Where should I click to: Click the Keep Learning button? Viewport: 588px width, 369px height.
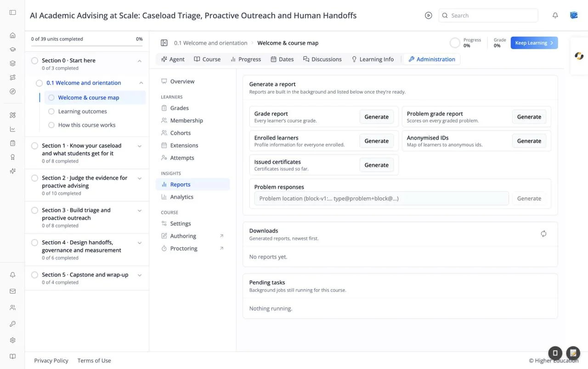[534, 43]
